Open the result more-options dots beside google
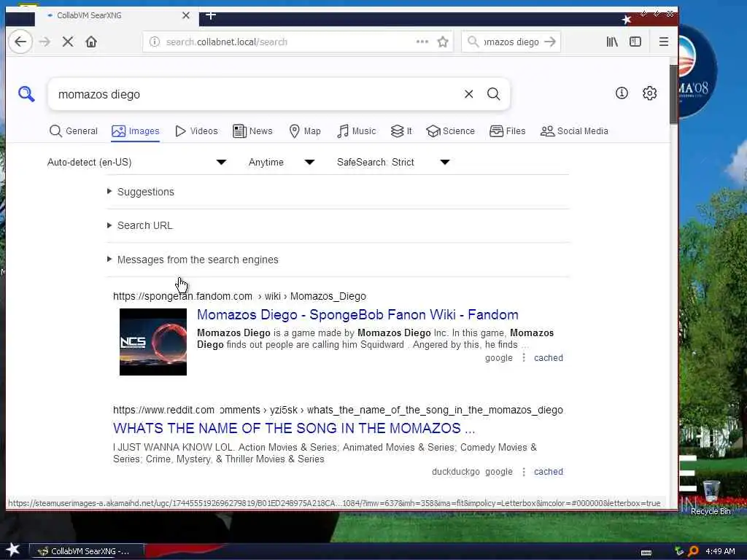747x560 pixels. point(524,357)
